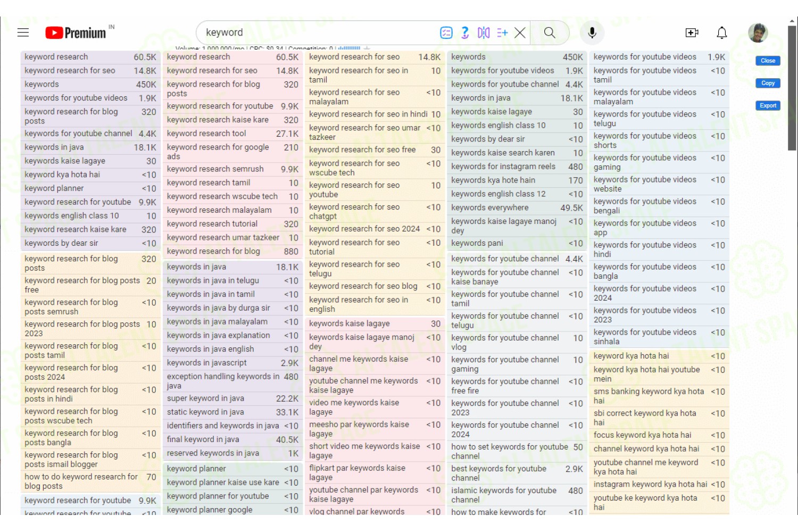The width and height of the screenshot is (798, 532).
Task: Click the list-plus icon in search bar
Action: 502,33
